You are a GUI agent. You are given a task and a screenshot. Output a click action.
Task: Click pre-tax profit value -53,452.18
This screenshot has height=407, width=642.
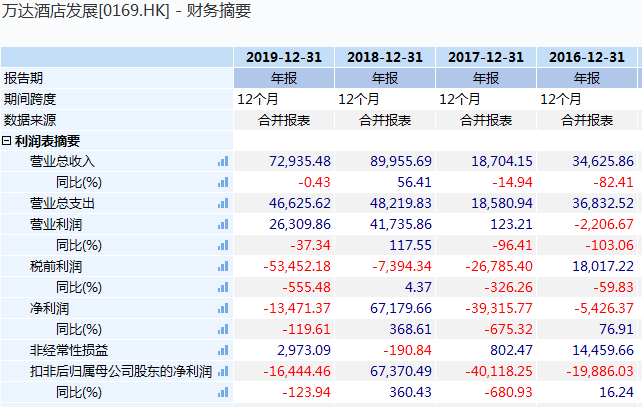coord(297,267)
